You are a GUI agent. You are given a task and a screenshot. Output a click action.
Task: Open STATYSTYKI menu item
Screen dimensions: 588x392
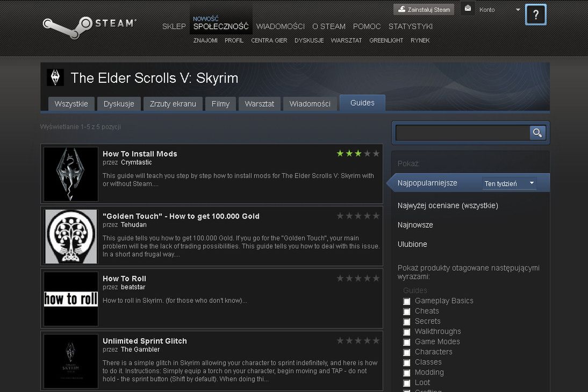(x=411, y=27)
